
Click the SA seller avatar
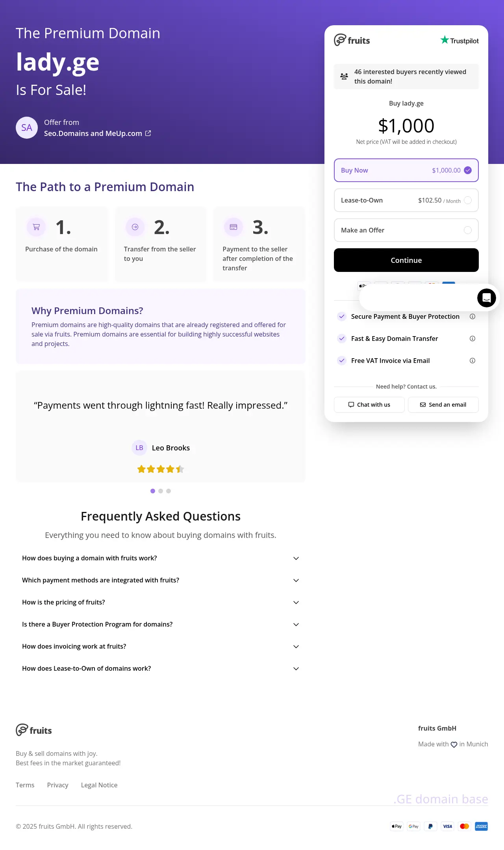pyautogui.click(x=27, y=128)
